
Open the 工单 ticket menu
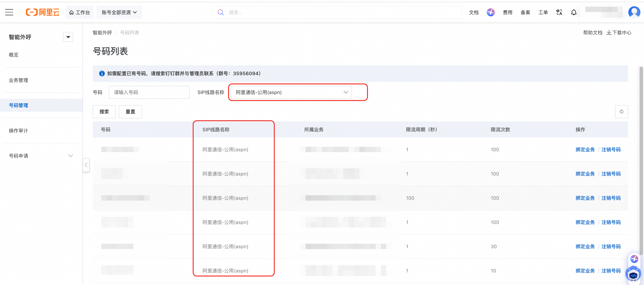point(543,12)
